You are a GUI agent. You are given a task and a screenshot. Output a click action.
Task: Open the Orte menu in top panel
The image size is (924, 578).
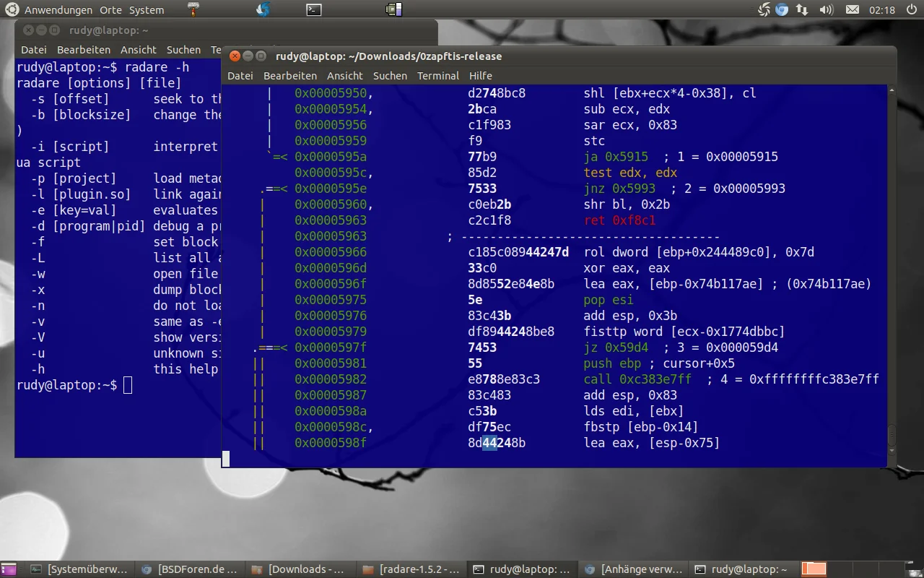tap(110, 10)
